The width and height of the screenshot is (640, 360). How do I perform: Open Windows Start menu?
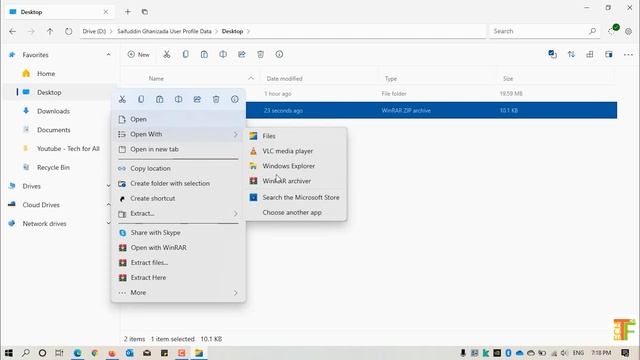[x=9, y=353]
